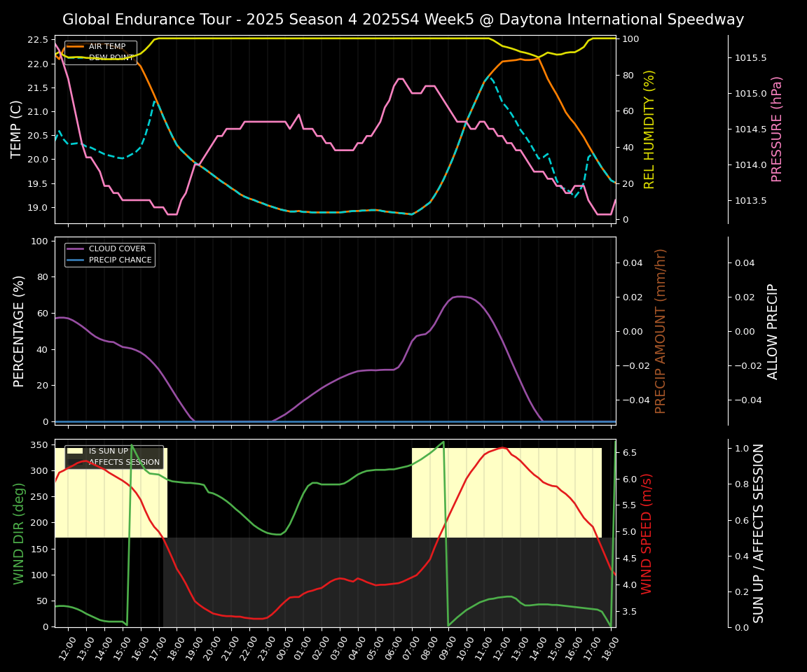Click the ALLOW PRECIP axis label
807x672 pixels.
click(773, 331)
